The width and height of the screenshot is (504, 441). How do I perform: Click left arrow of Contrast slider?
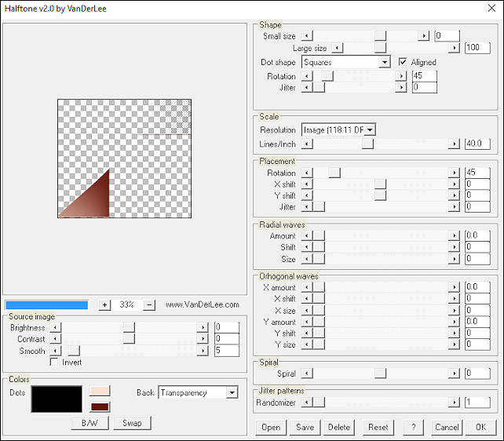click(56, 339)
